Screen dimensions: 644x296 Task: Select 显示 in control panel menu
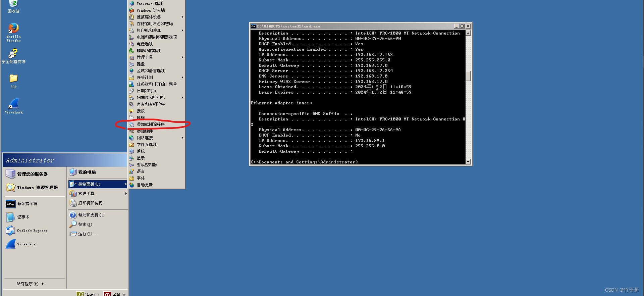[x=156, y=158]
